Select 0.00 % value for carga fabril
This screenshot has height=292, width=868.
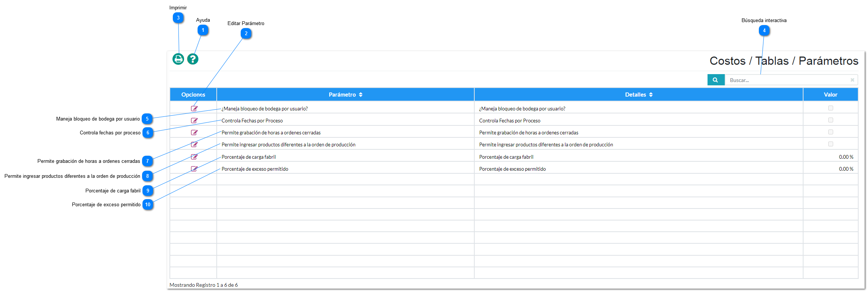pos(846,157)
